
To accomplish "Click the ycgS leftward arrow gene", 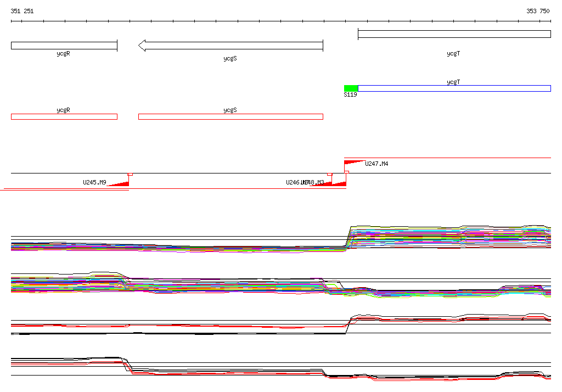I will 231,46.
